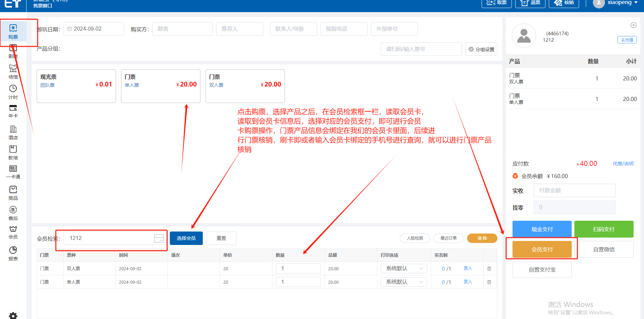This screenshot has width=644, height=319.
Task: Open the 场馆 venue sidebar icon
Action: (13, 71)
